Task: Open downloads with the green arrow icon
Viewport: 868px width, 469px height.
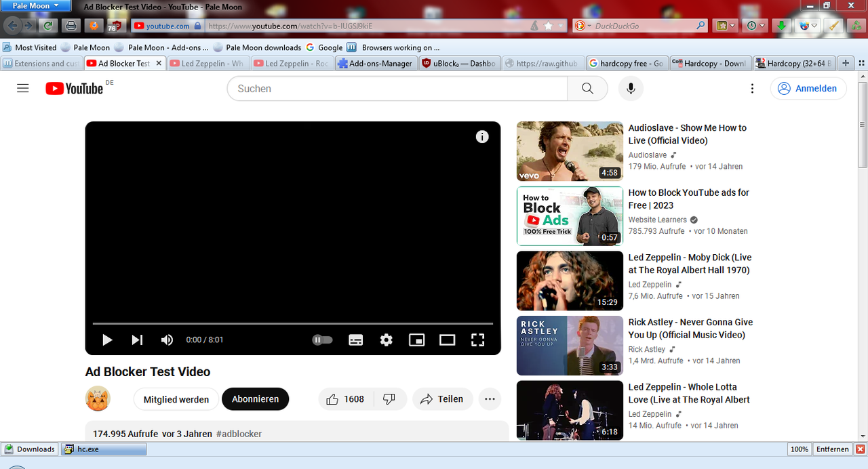Action: (x=781, y=26)
